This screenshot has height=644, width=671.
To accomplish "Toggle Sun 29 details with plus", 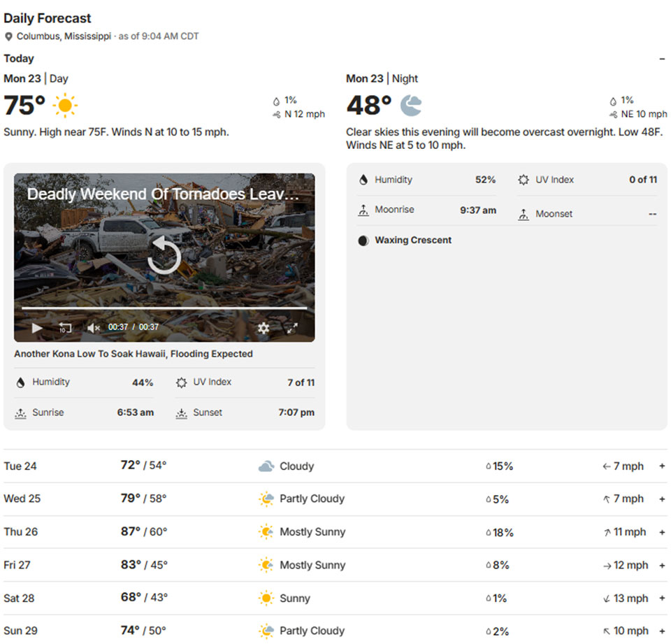I will point(662,631).
